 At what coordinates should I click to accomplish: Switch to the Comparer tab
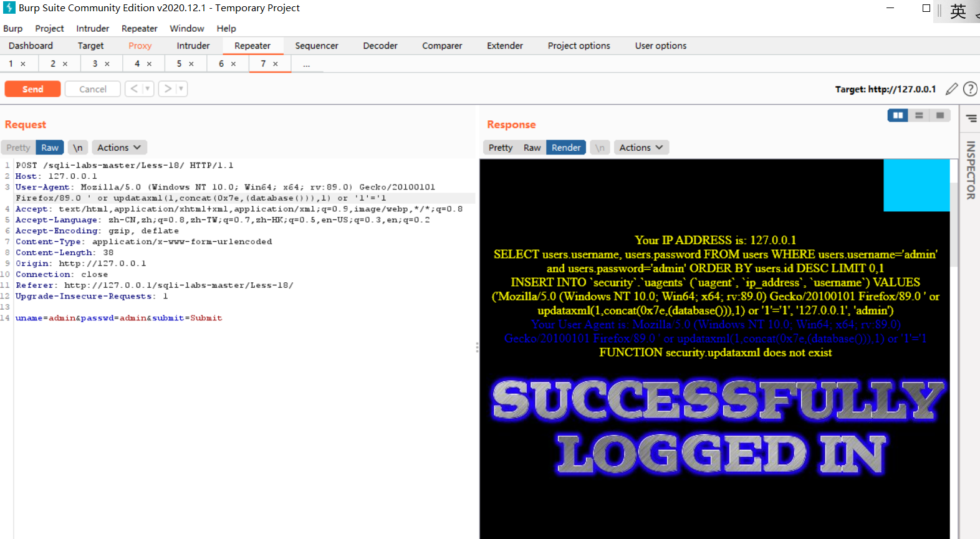tap(442, 45)
